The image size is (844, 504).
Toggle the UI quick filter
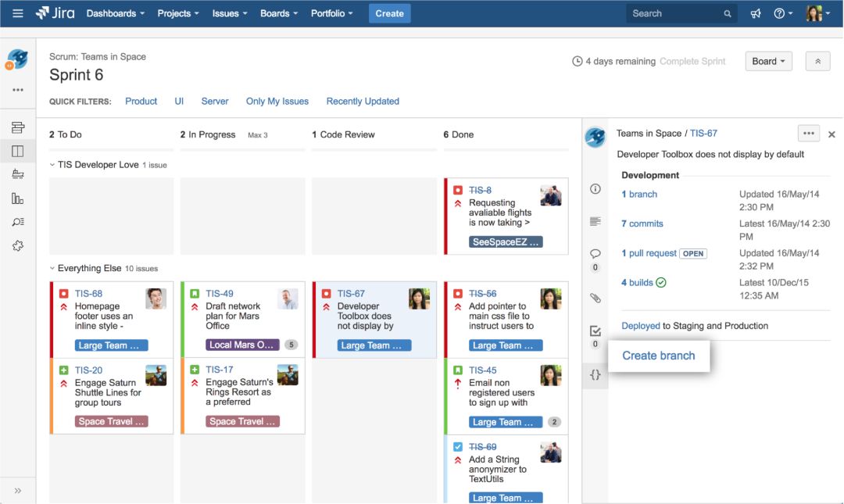pos(179,102)
